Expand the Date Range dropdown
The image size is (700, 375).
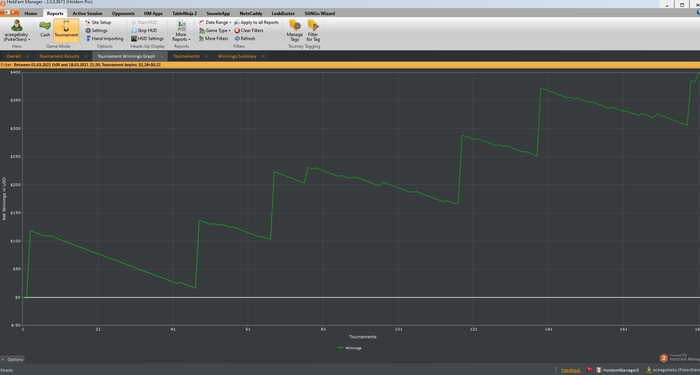tap(215, 22)
